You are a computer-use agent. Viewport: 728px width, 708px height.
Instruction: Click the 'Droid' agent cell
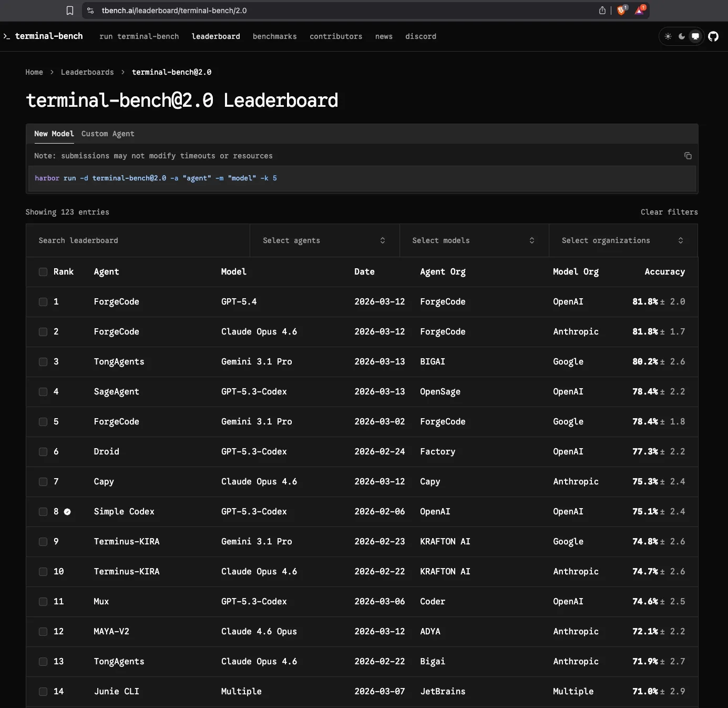(x=107, y=452)
